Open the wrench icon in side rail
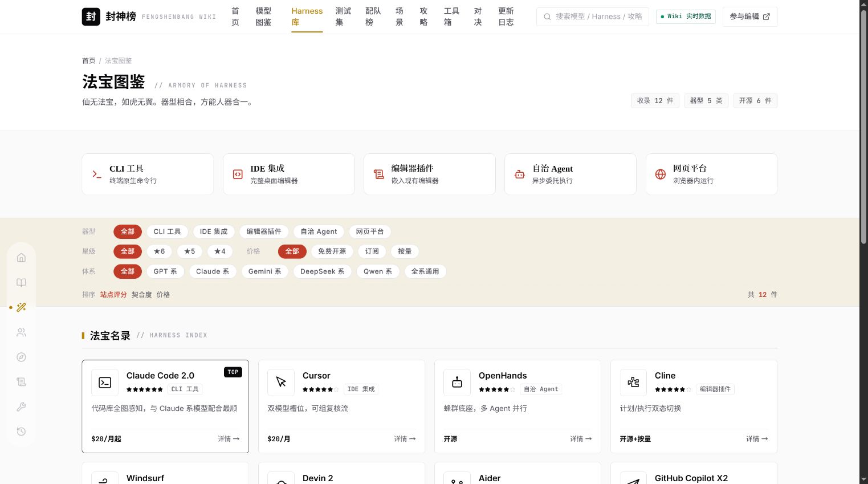 tap(21, 407)
